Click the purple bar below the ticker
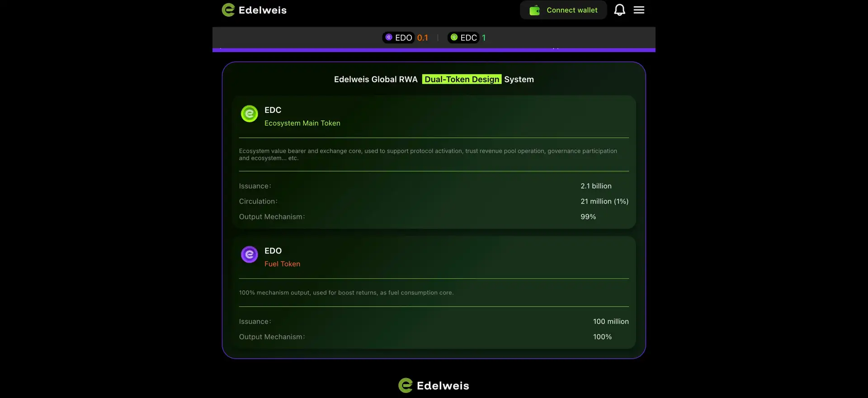The height and width of the screenshot is (398, 868). [x=434, y=50]
